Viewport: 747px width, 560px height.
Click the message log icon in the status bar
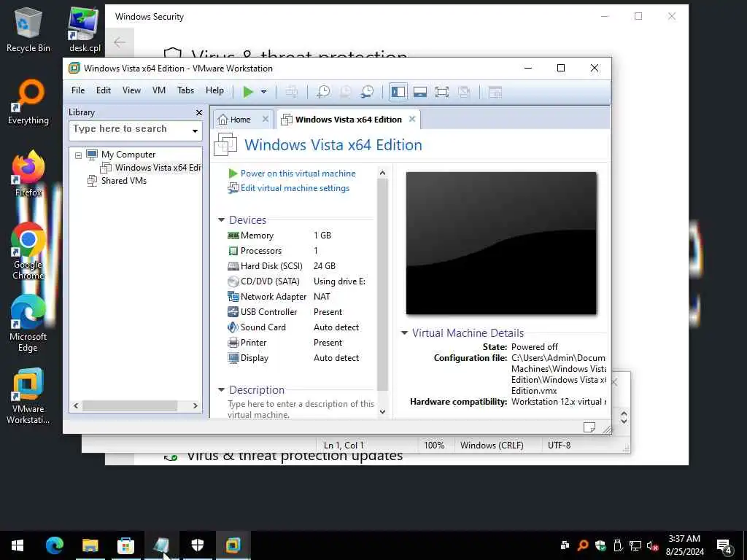tap(589, 427)
